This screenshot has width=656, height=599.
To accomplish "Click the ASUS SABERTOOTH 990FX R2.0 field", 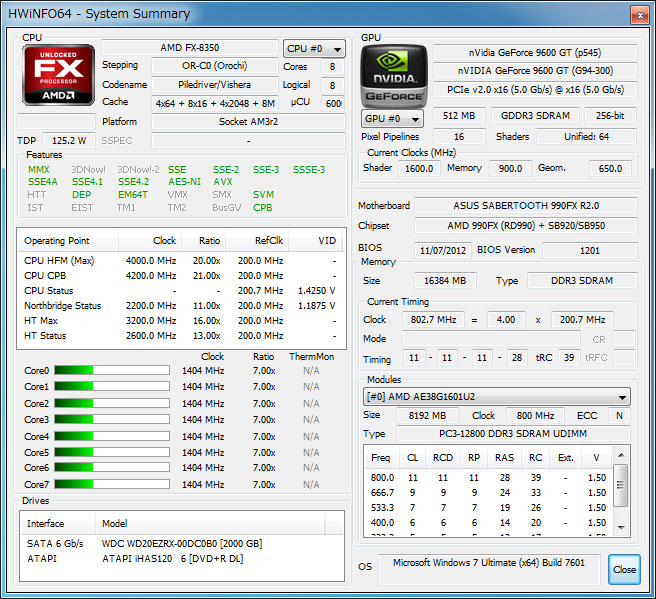I will pyautogui.click(x=526, y=206).
